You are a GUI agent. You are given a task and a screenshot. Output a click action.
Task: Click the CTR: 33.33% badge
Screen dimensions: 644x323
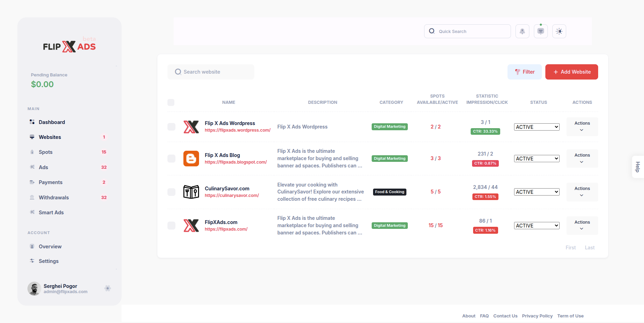click(x=485, y=131)
